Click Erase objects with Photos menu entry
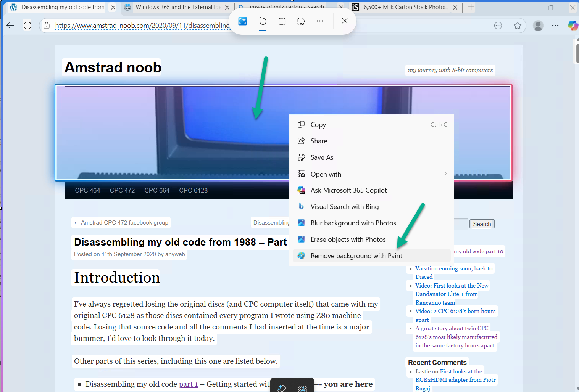The width and height of the screenshot is (579, 392). click(x=348, y=239)
